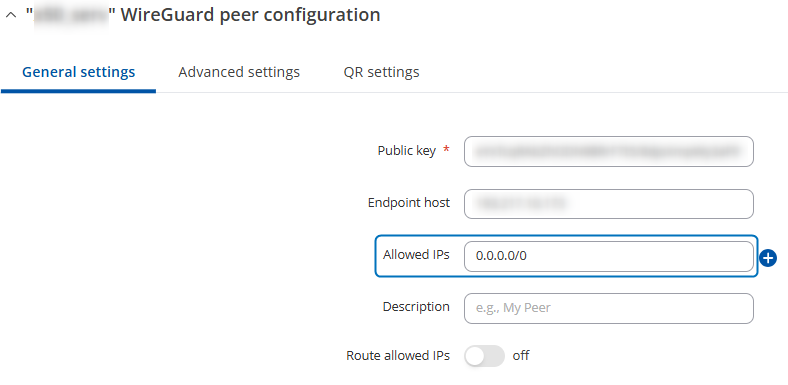788x385 pixels.
Task: Click the off text beside the toggle
Action: [521, 356]
